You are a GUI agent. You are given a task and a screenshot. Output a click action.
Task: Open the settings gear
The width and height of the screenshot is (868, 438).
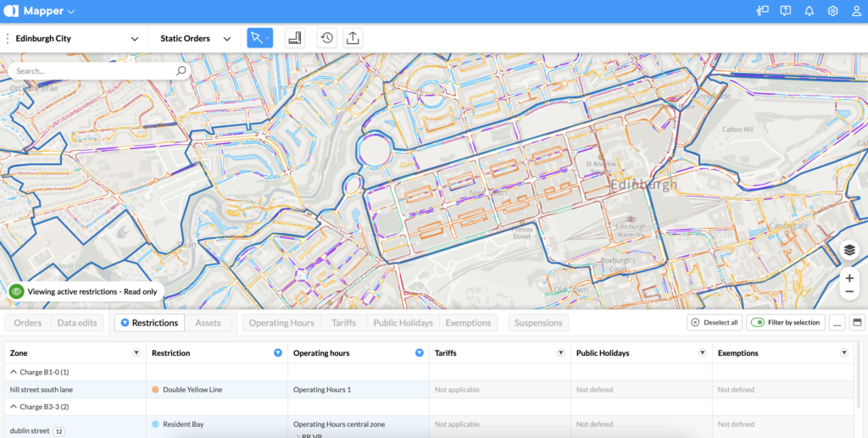[832, 11]
